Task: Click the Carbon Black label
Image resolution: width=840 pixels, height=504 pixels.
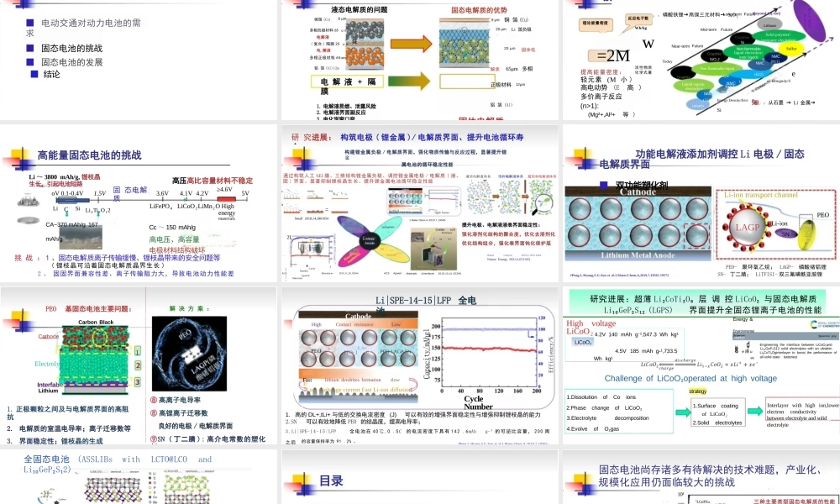Action: [x=96, y=323]
